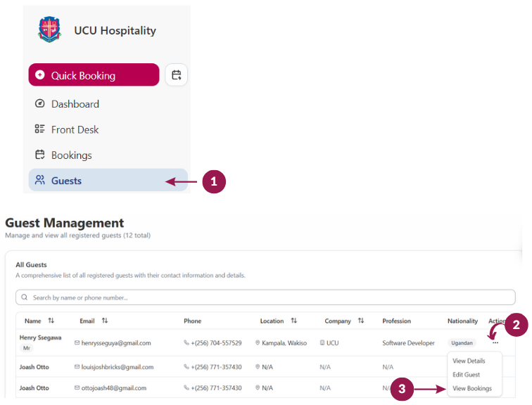Viewport: 532px width, 405px height.
Task: Sort guests by the Email column arrows
Action: point(105,321)
